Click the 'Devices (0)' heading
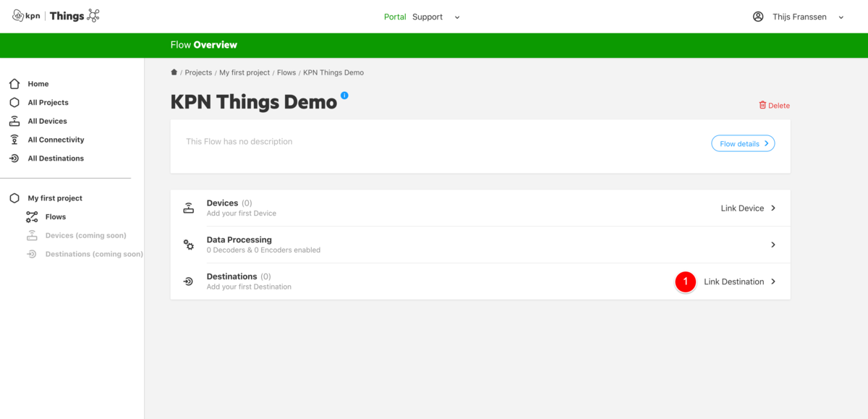This screenshot has height=419, width=868. [x=229, y=203]
